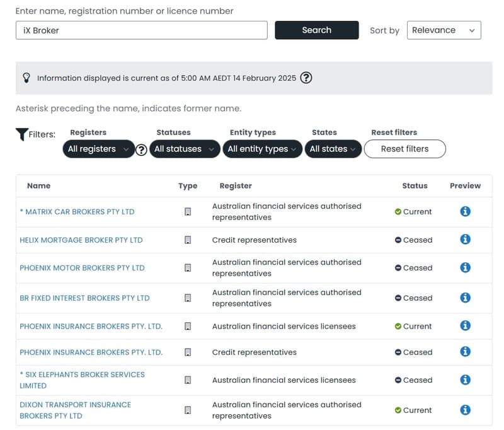Image resolution: width=504 pixels, height=430 pixels.
Task: Click Current status icon for Dixon Transport row
Action: [x=398, y=410]
